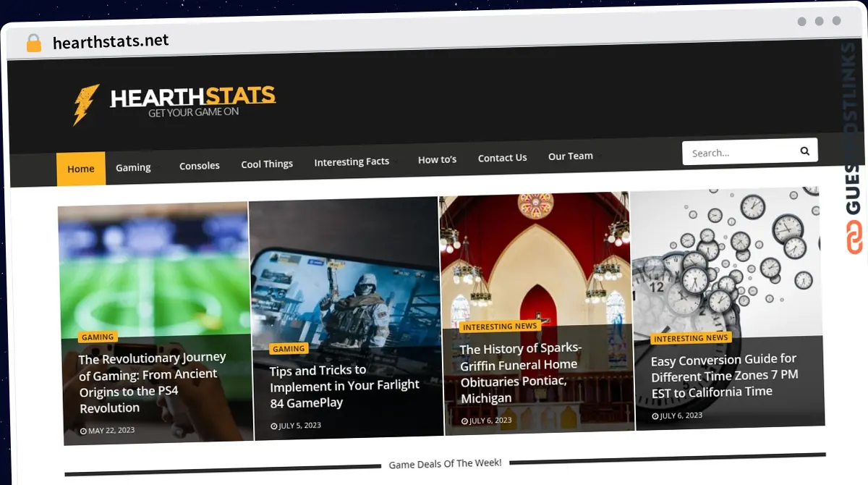The image size is (868, 485).
Task: Open the Interesting Facts dropdown
Action: pos(352,161)
